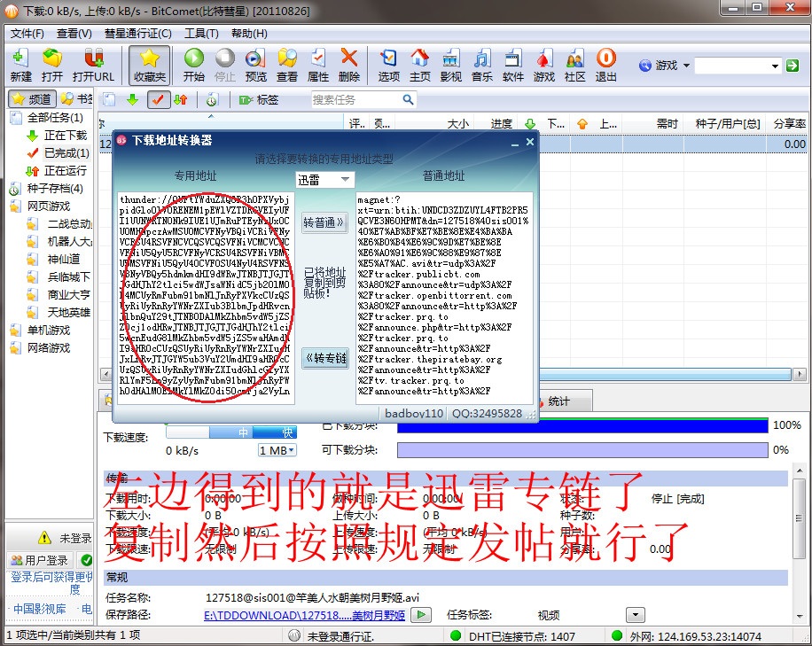Click the 软件 (Software) toolbar icon

[513, 66]
